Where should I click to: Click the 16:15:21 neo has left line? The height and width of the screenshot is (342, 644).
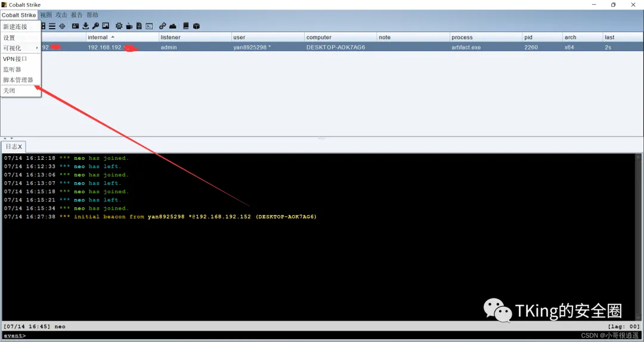pos(63,200)
